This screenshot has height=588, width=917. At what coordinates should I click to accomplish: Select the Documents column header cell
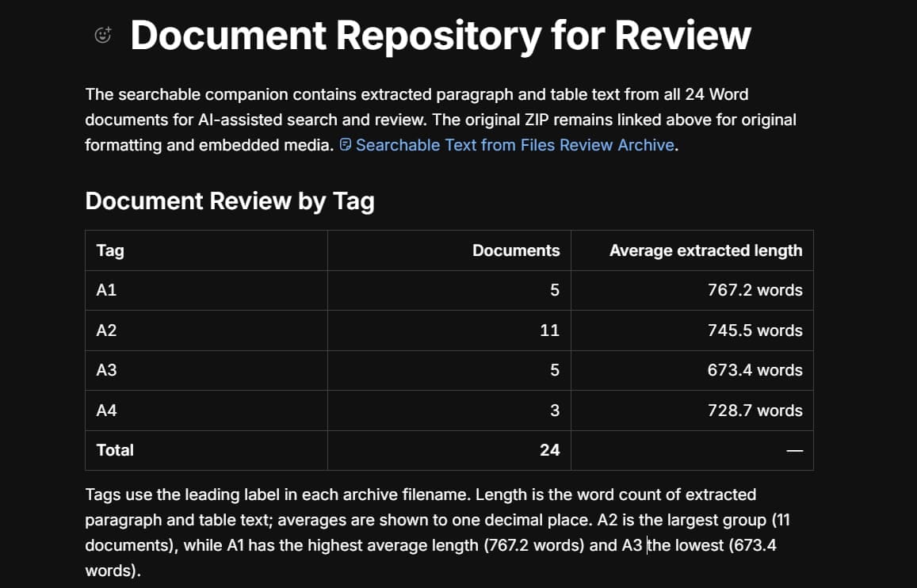(x=449, y=250)
